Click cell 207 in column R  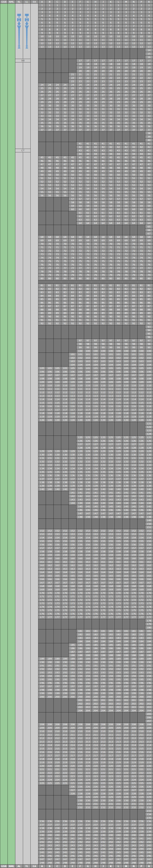149,721
